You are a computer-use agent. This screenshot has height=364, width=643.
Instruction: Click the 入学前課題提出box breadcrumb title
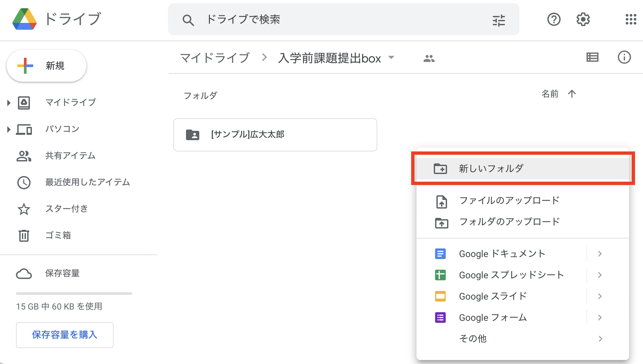(x=329, y=58)
